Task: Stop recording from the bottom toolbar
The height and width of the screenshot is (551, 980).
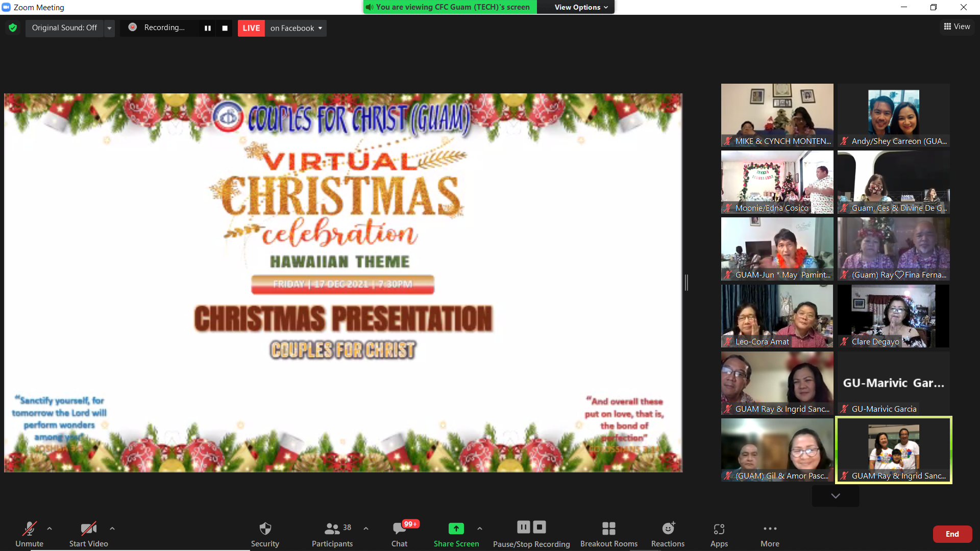Action: [x=540, y=527]
